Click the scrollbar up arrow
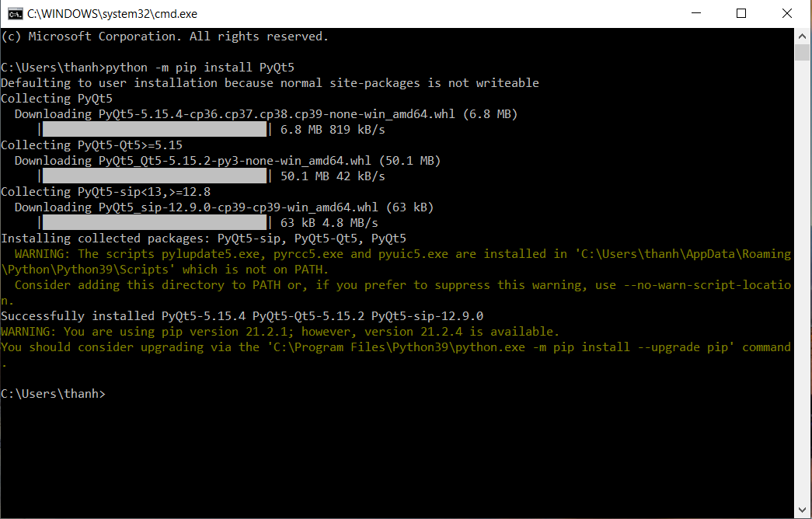812x519 pixels. 803,36
